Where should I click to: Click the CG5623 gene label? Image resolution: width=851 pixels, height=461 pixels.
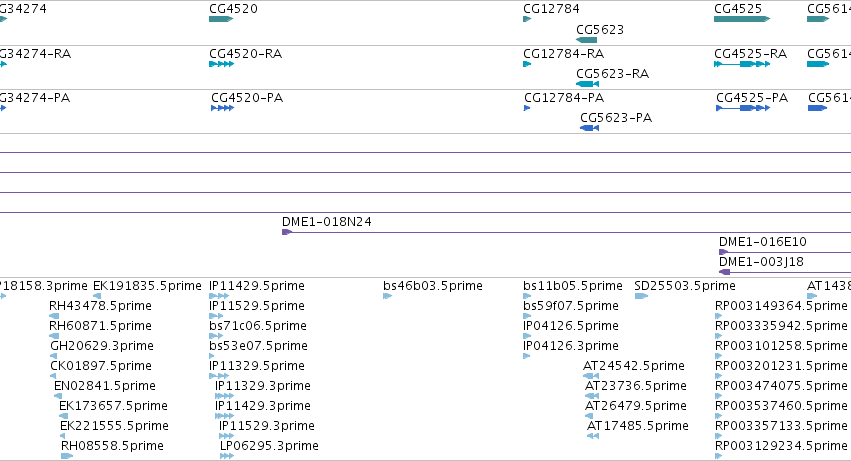pyautogui.click(x=600, y=29)
